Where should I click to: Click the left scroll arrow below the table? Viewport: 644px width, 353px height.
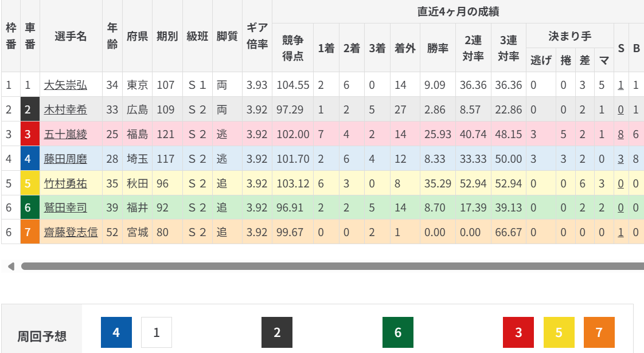click(x=10, y=266)
